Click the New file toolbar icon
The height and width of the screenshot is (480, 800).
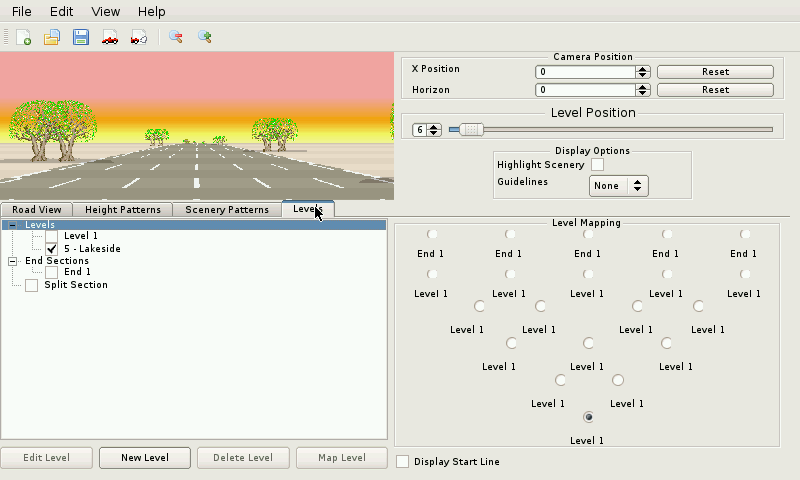(x=23, y=37)
